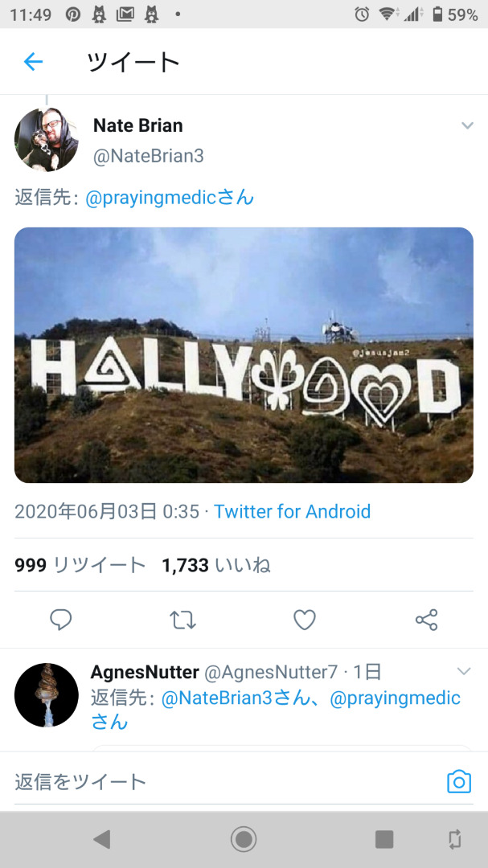Tap the retweet icon
This screenshot has height=868, width=488.
(182, 620)
